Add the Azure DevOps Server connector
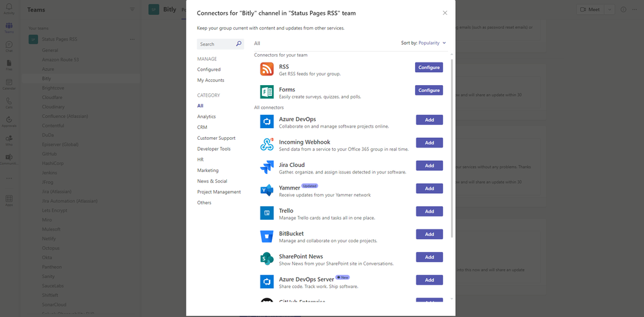644x317 pixels. [x=429, y=280]
